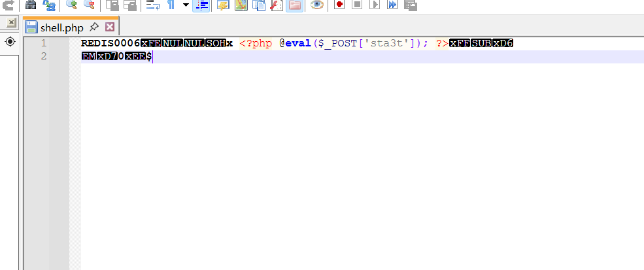This screenshot has width=644, height=270.
Task: Click Save Current Recorded Macro icon
Action: [x=411, y=5]
